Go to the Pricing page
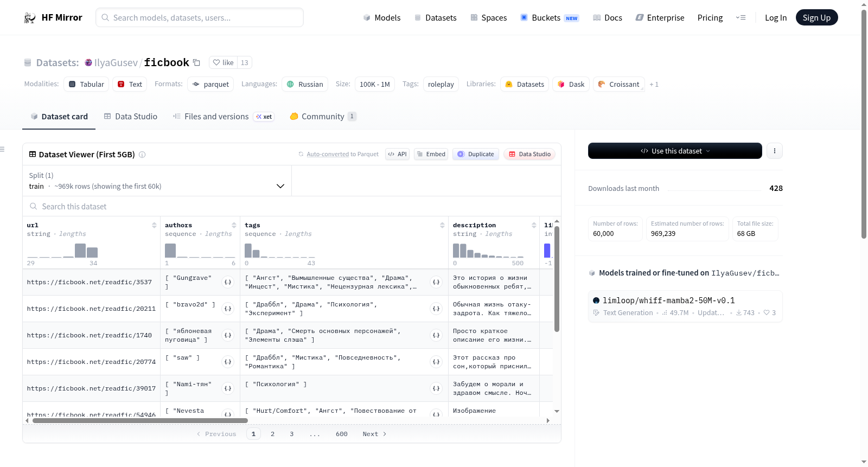868x467 pixels. (x=710, y=18)
